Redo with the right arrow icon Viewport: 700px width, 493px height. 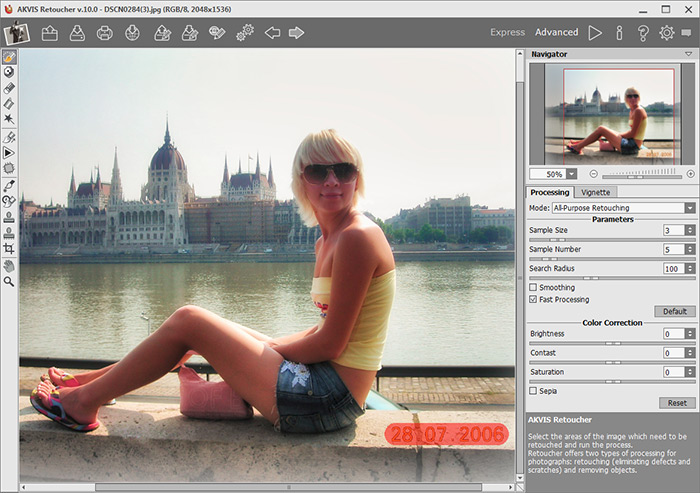[x=296, y=33]
